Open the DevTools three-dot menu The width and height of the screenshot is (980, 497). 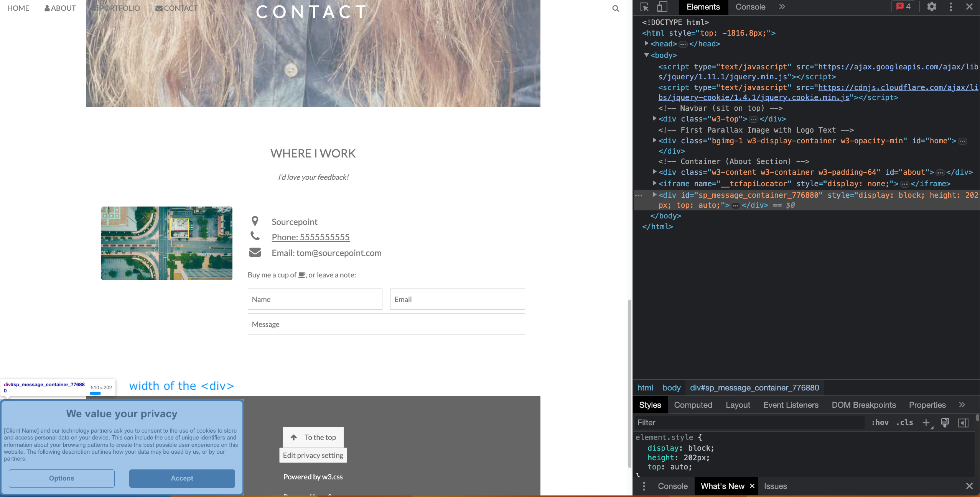pos(951,7)
